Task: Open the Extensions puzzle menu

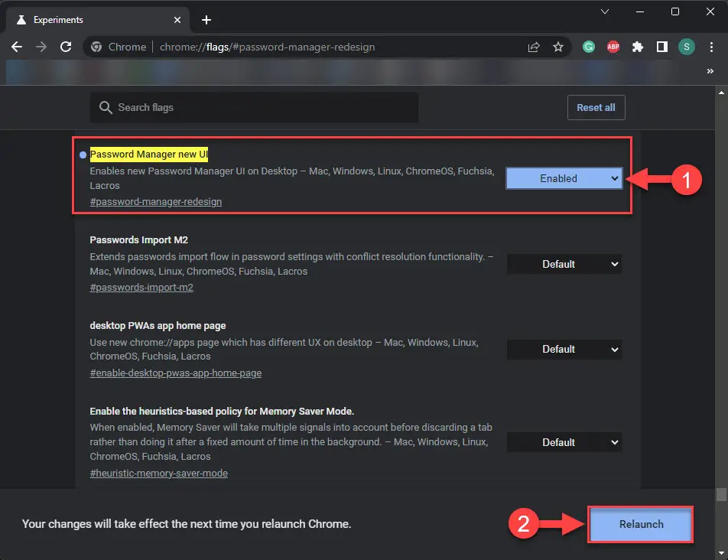Action: pyautogui.click(x=638, y=47)
